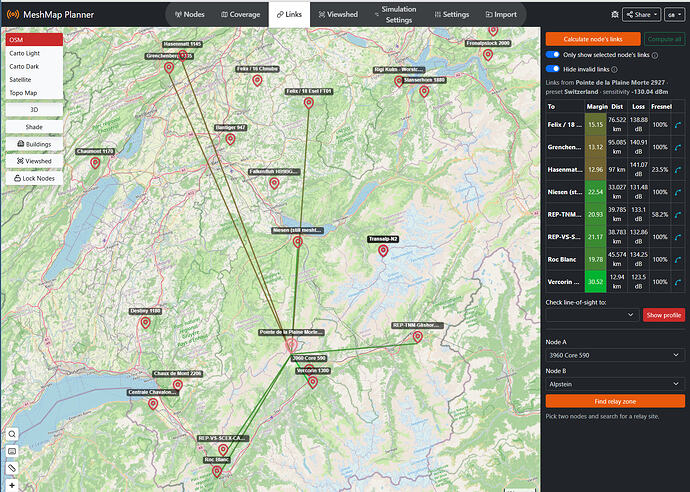690x492 pixels.
Task: Select the ruler measurement tool
Action: pos(12,468)
